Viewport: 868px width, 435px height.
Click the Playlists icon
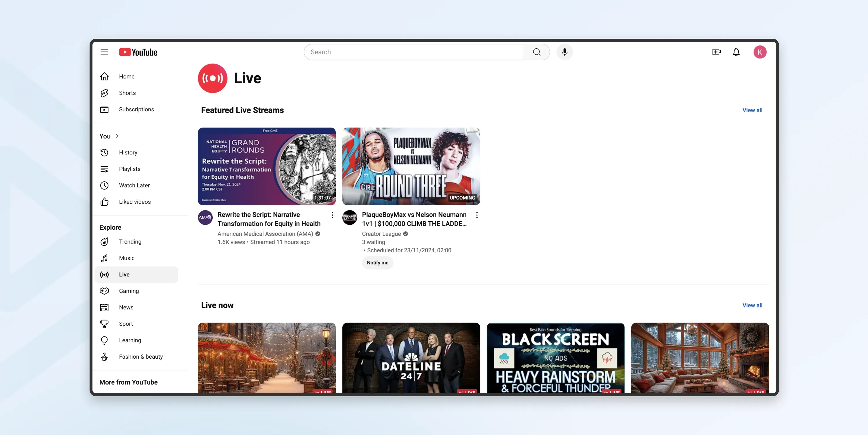click(x=104, y=169)
